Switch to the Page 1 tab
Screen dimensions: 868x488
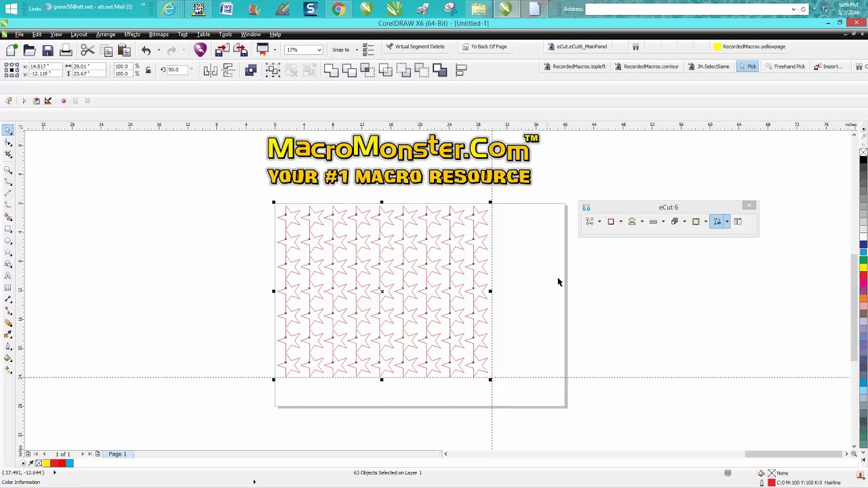117,454
